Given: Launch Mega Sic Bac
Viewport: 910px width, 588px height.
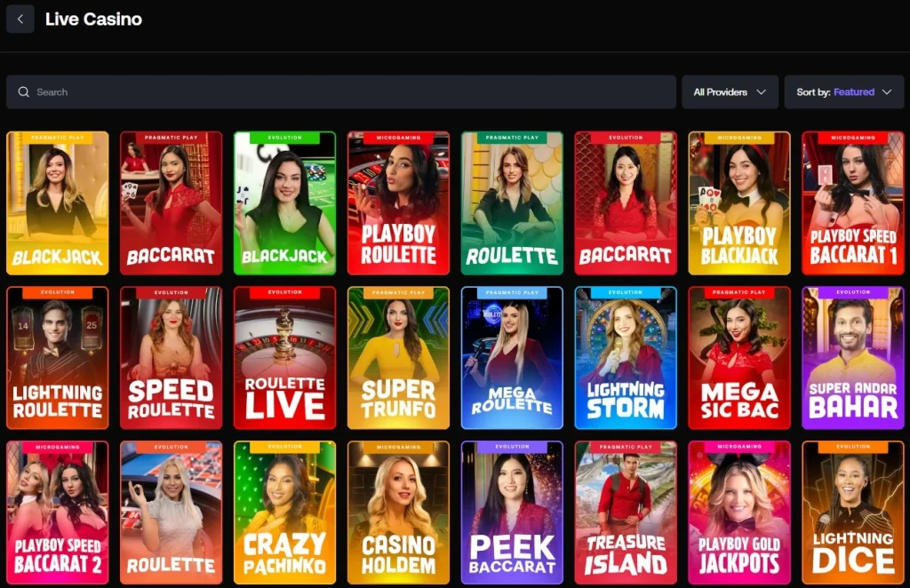Looking at the screenshot, I should pyautogui.click(x=739, y=358).
